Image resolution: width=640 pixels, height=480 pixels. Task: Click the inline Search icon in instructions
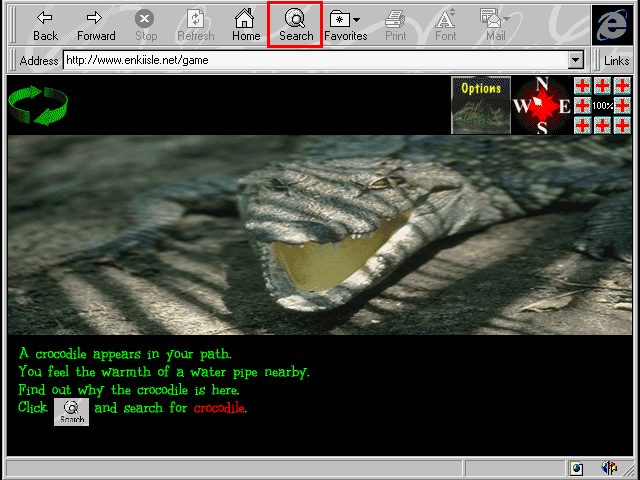click(71, 412)
